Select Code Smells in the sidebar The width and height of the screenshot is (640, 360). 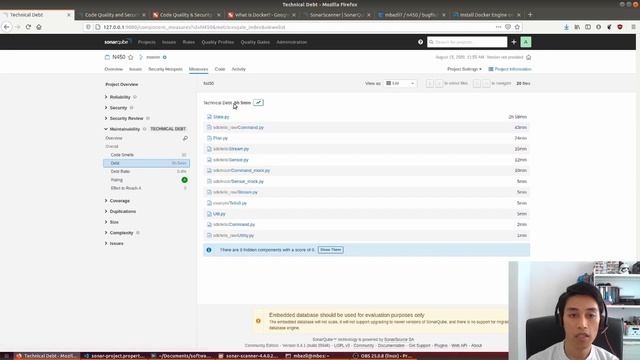(146, 155)
